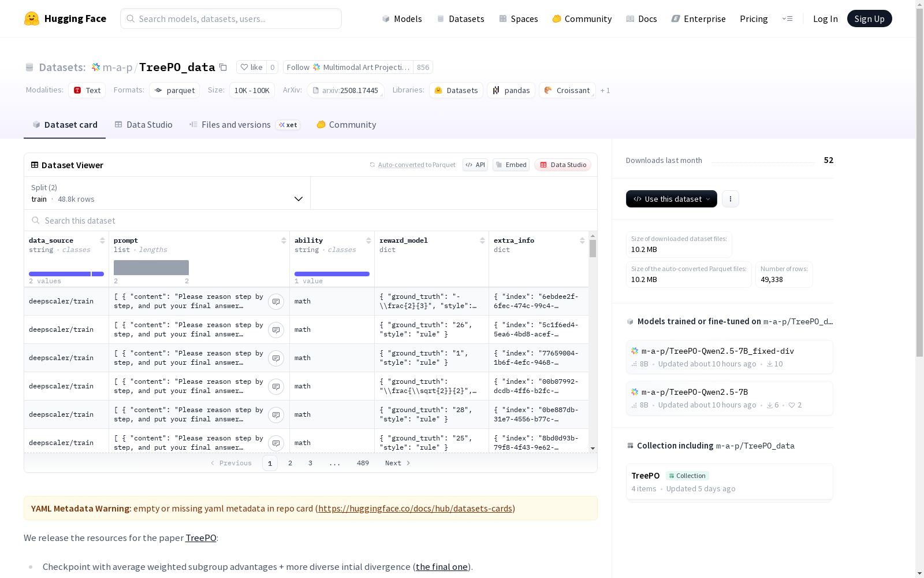Image resolution: width=924 pixels, height=578 pixels.
Task: Switch to the Dataset card tab
Action: pos(65,125)
